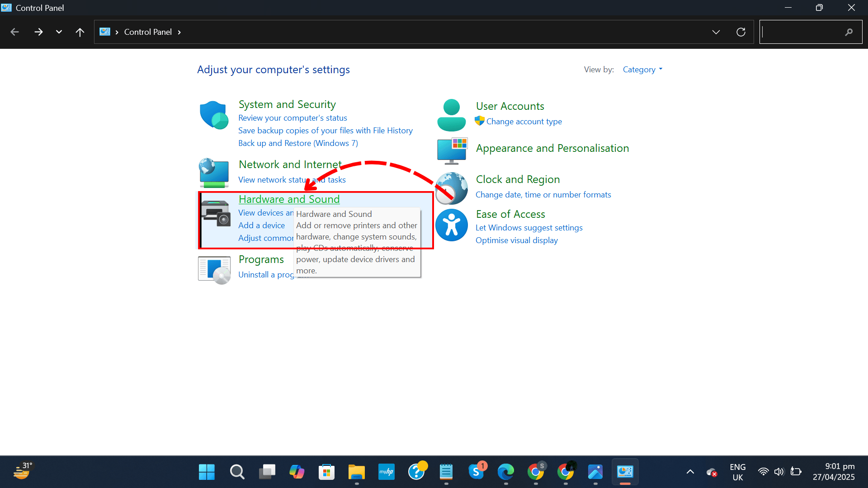Expand the address bar history dropdown
The width and height of the screenshot is (868, 488).
(716, 32)
